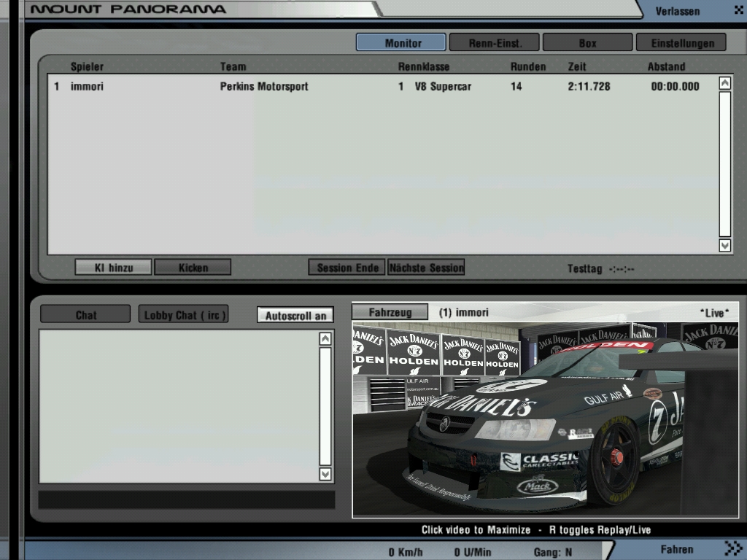Viewport: 747px width, 560px height.
Task: Switch to the Monitor tab
Action: (401, 42)
